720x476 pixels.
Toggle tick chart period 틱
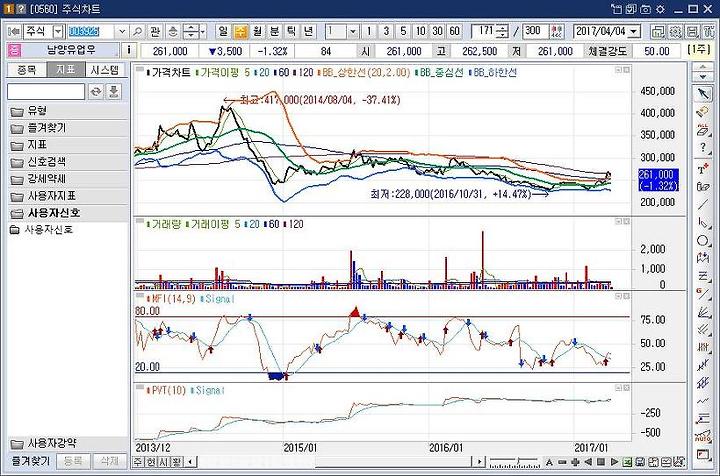pos(292,31)
